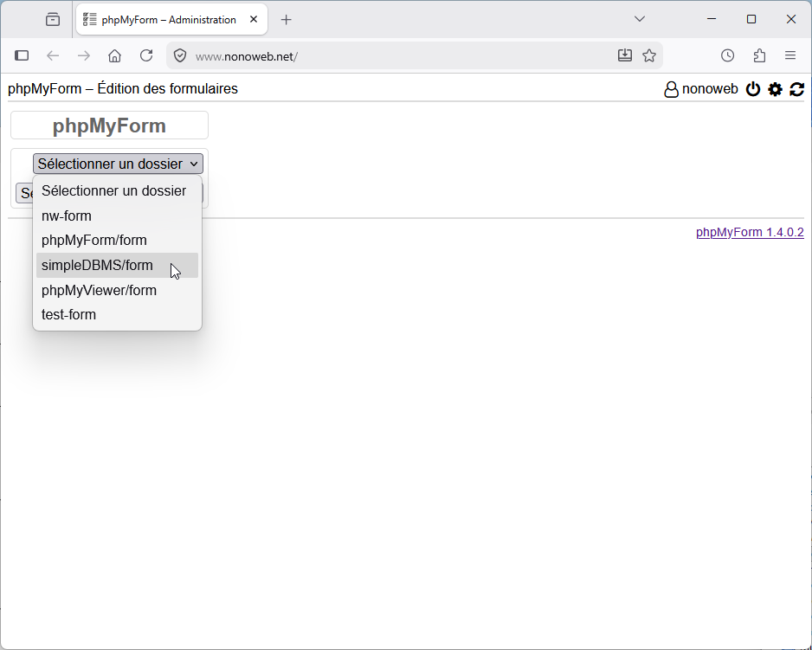Open the browser hamburger menu
Viewport: 812px width, 650px height.
[x=790, y=55]
